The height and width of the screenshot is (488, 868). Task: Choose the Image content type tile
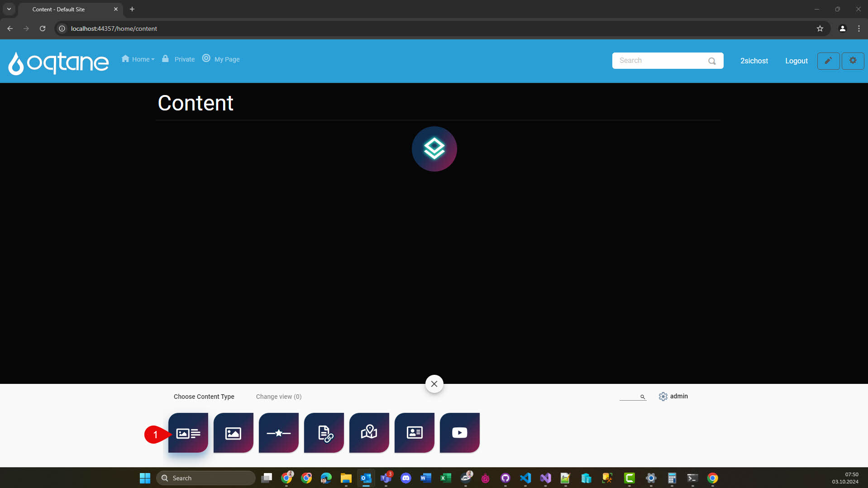tap(233, 433)
